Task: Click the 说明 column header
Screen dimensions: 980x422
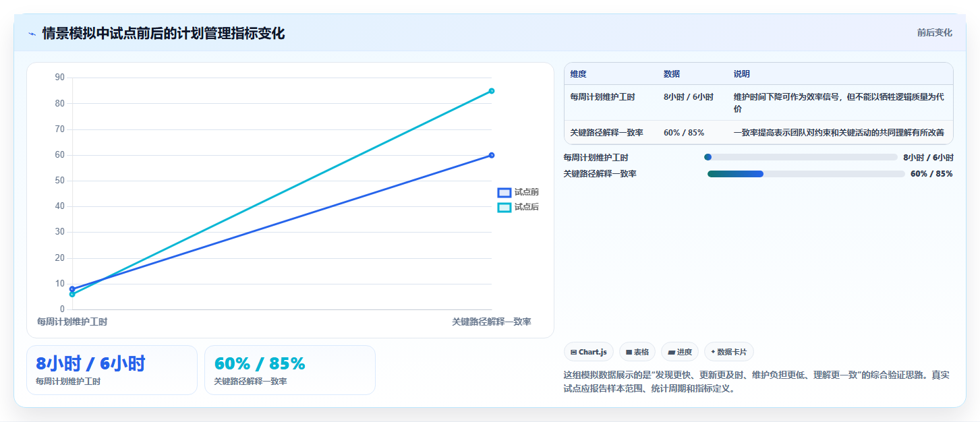Action: point(742,74)
